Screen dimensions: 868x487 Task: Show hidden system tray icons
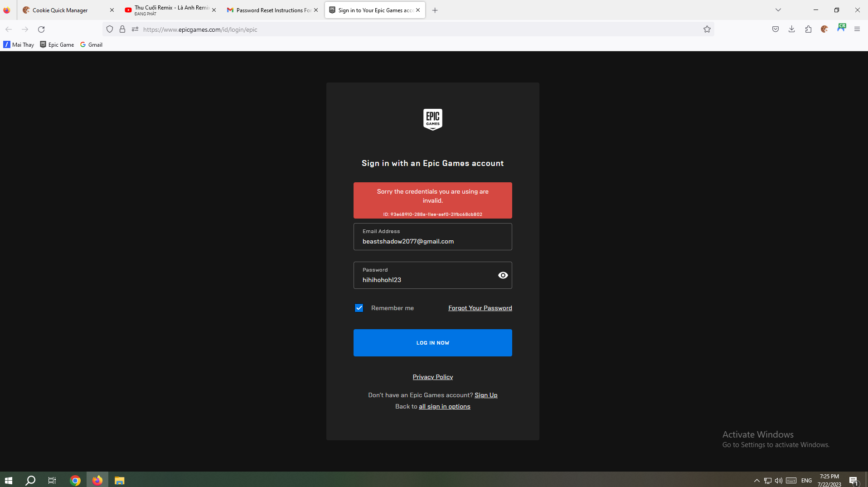pos(756,481)
